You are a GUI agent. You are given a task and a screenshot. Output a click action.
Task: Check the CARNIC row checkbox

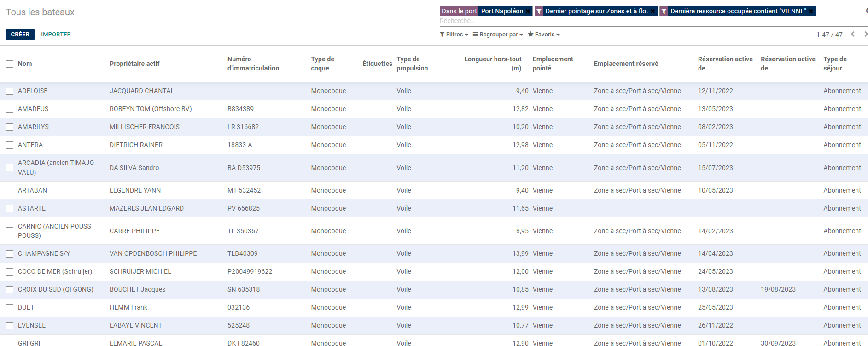point(10,231)
